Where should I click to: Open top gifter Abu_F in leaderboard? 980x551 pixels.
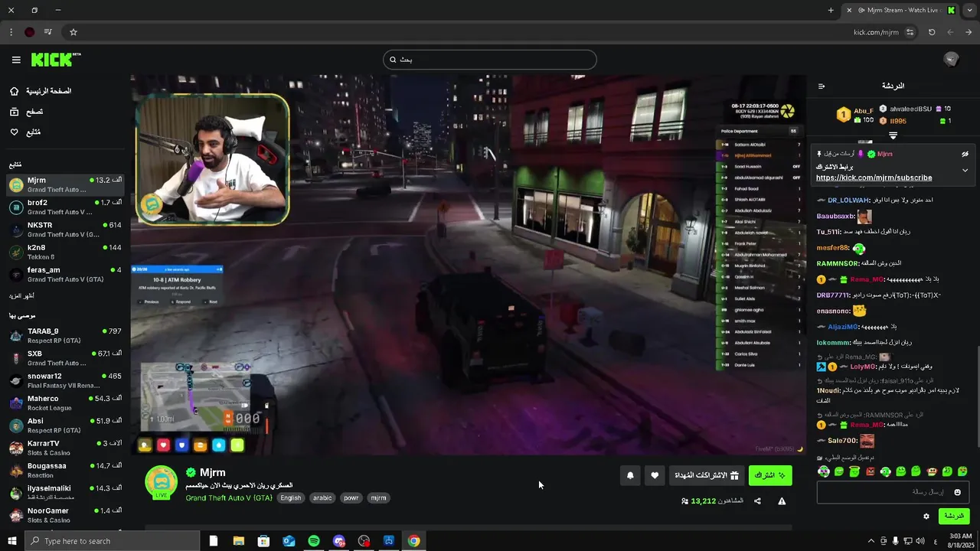[x=855, y=115]
